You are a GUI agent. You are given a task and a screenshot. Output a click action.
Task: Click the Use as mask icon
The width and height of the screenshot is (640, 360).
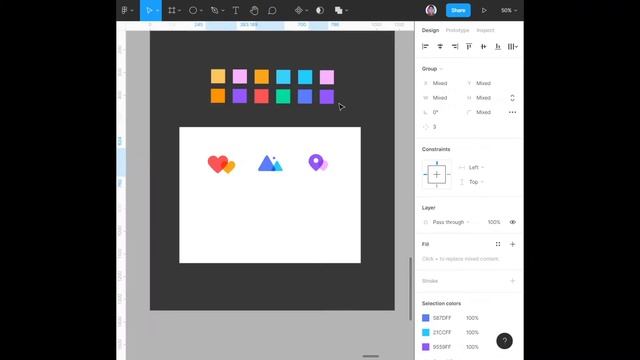pyautogui.click(x=320, y=11)
